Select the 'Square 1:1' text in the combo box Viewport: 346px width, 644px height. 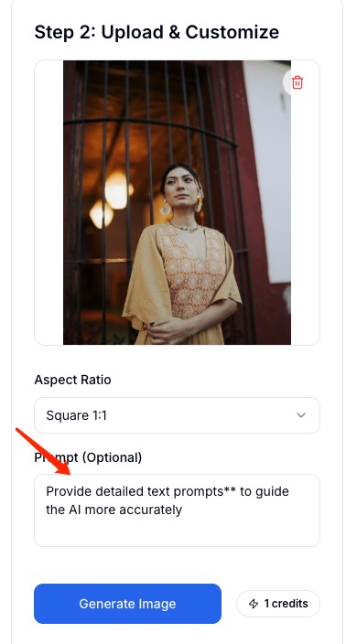click(77, 415)
